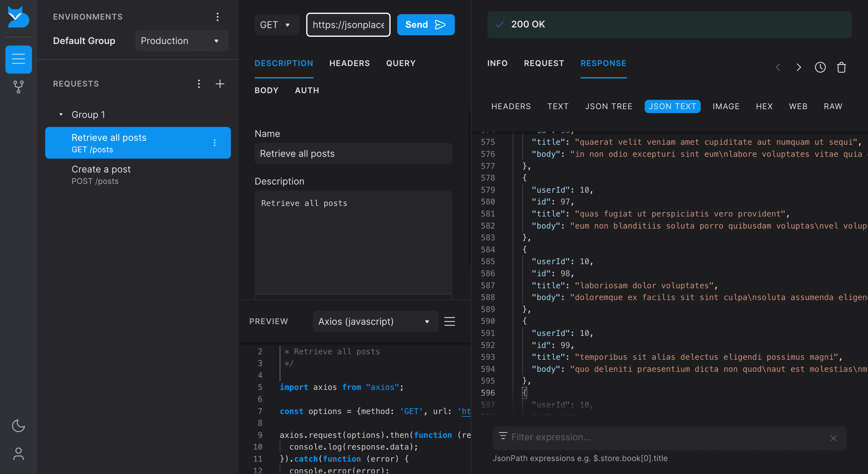Show response as JSON Tree

click(609, 106)
